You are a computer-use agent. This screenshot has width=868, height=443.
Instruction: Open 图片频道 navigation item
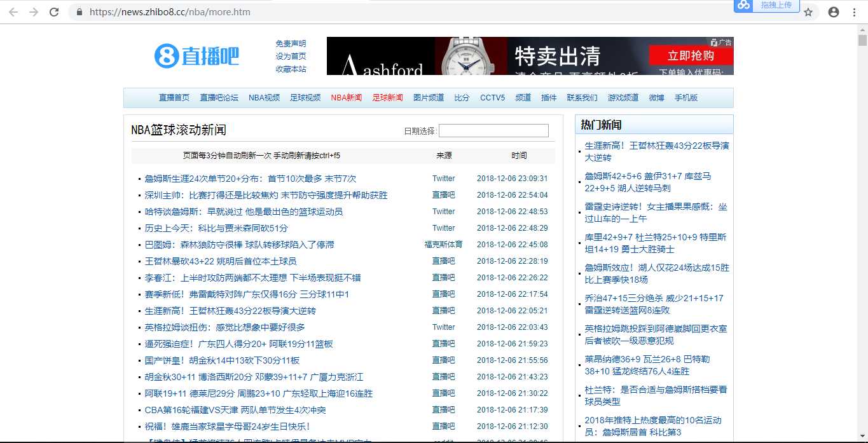[429, 98]
